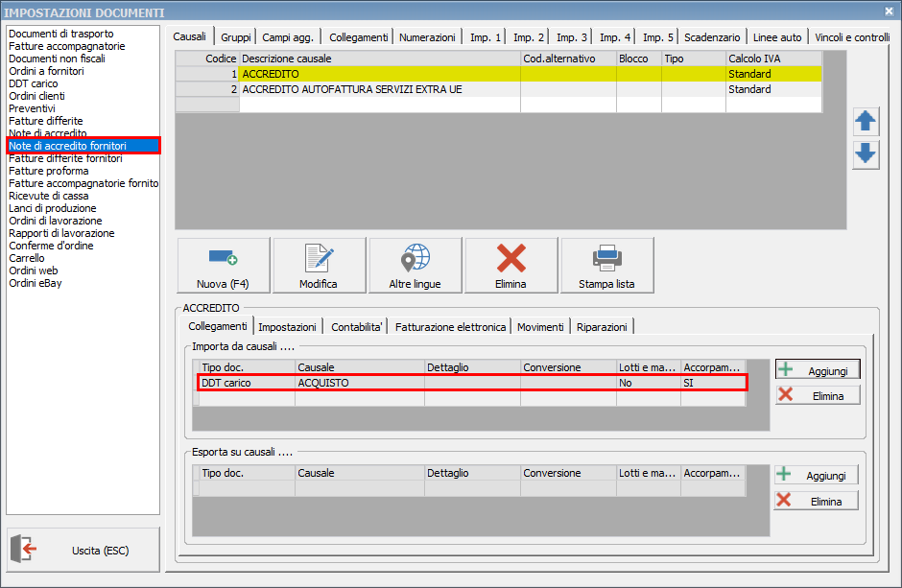This screenshot has width=902, height=588.
Task: Print the list with Stampa lista
Action: tap(606, 266)
